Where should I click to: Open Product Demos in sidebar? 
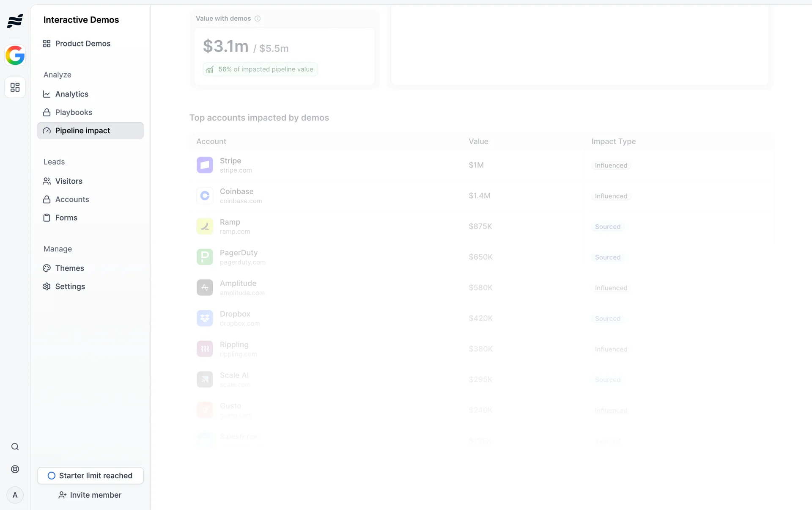pyautogui.click(x=82, y=44)
